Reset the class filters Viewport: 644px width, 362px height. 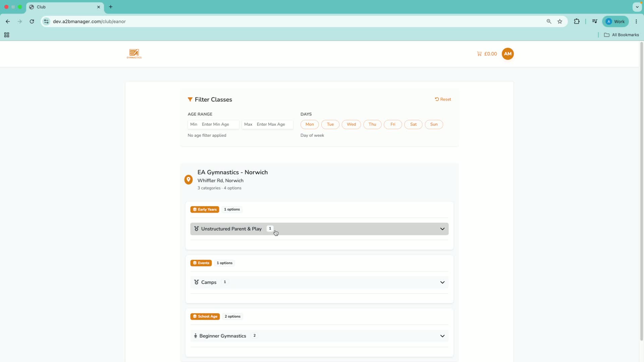click(443, 100)
